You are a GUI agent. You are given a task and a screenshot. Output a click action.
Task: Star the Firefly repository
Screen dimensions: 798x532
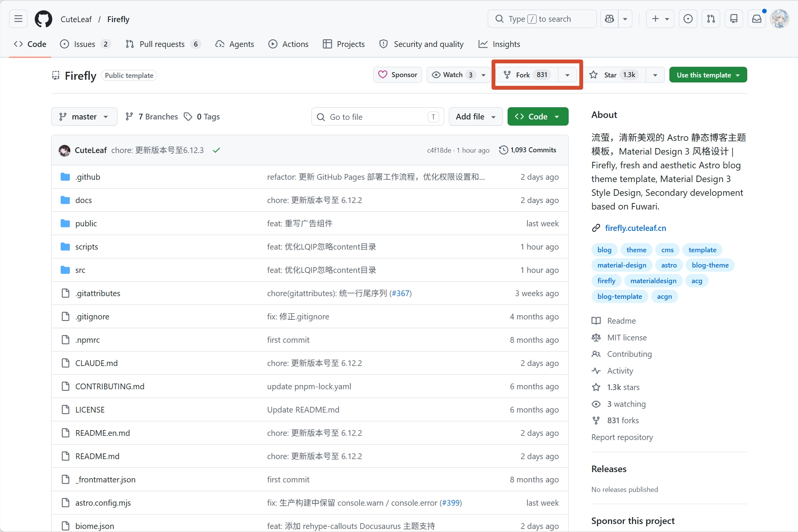click(614, 75)
